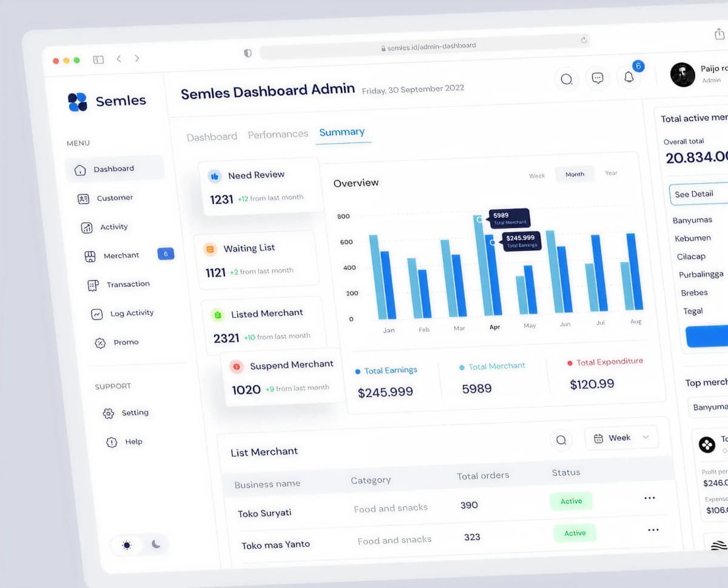Switch to the Perfomances tab

(x=278, y=134)
